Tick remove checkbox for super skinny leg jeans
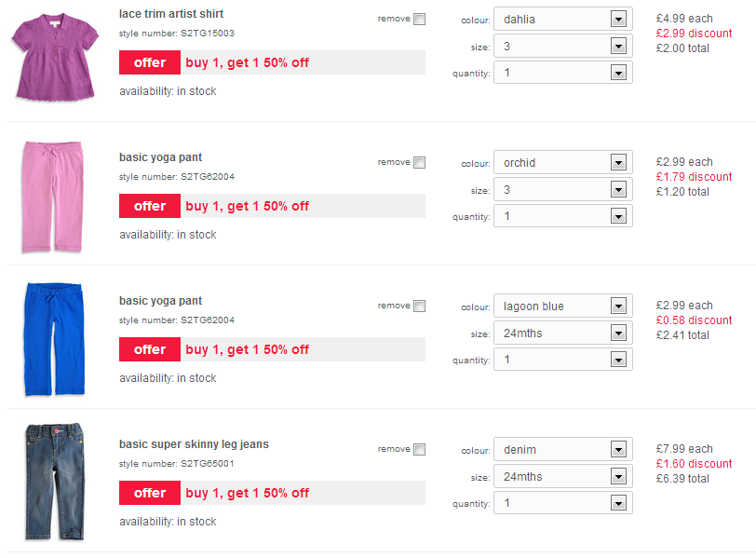The width and height of the screenshot is (756, 558). pos(420,450)
